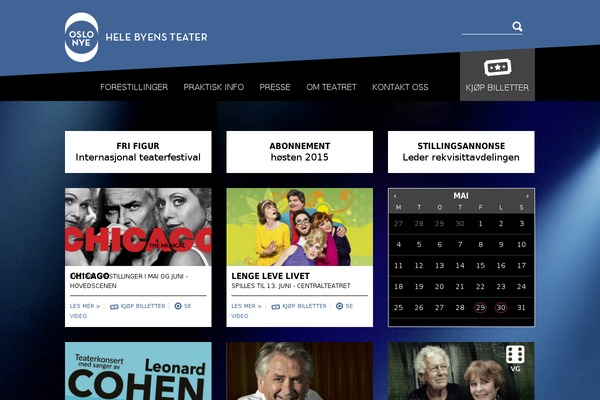
Task: Open the Om Teatret menu item
Action: [x=331, y=87]
